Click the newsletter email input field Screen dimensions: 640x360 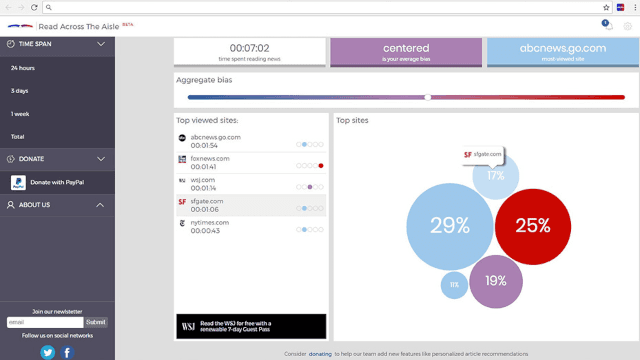[45, 322]
